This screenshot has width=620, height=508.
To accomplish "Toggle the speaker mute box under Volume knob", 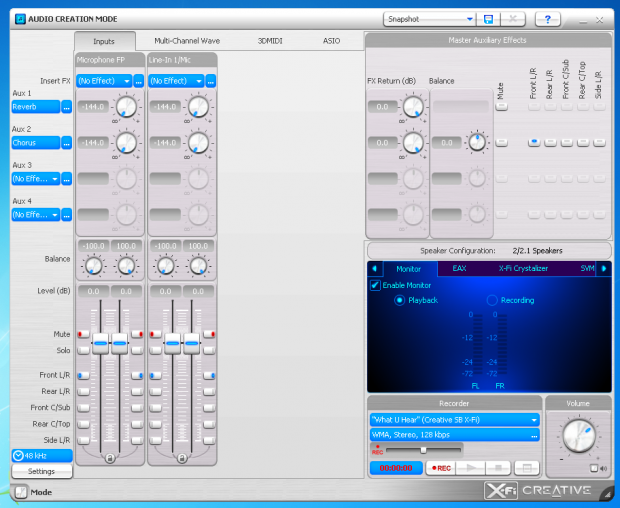I will click(594, 468).
